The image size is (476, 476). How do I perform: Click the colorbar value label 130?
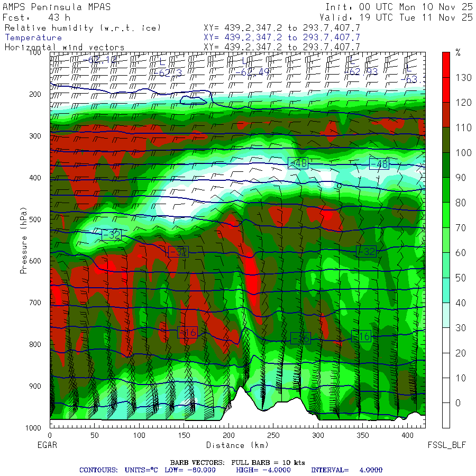pos(463,77)
